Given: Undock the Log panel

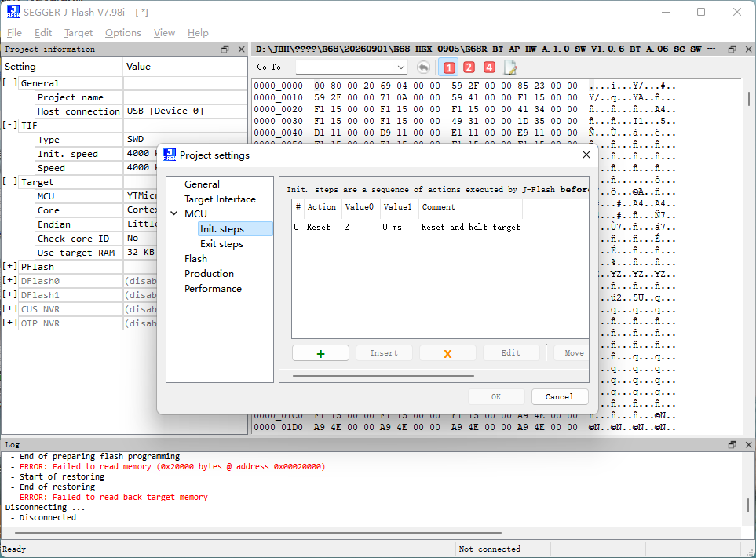Looking at the screenshot, I should (732, 444).
